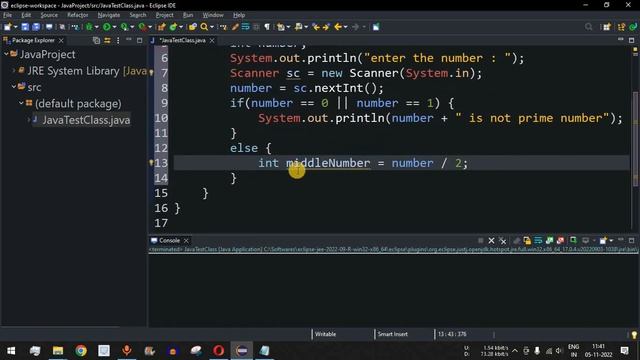This screenshot has height=360, width=640.
Task: Click the toolbar Quick Access search icon
Action: [x=589, y=27]
